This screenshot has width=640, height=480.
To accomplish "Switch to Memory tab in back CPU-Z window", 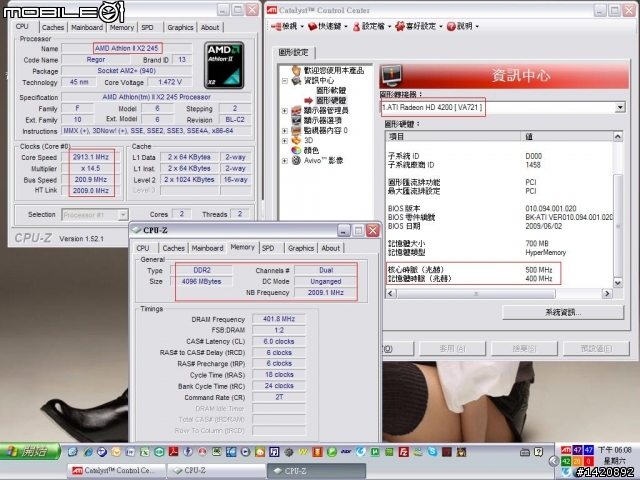I will click(122, 27).
